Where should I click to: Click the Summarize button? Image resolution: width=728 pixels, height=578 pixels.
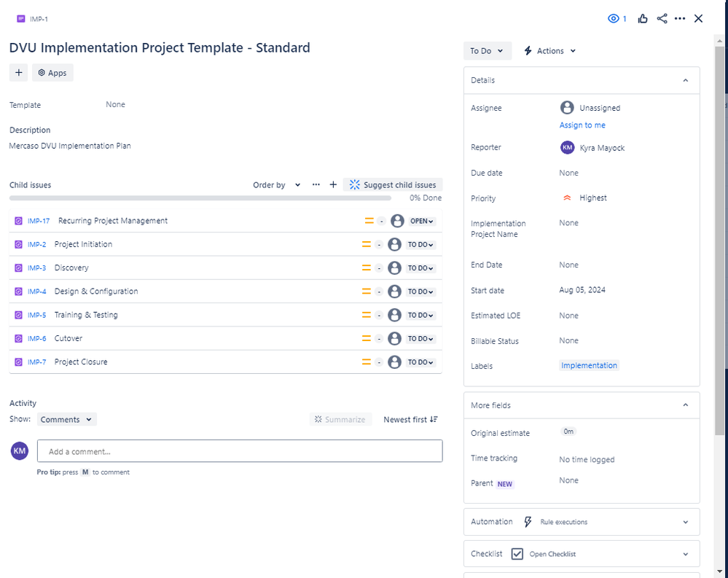coord(340,420)
